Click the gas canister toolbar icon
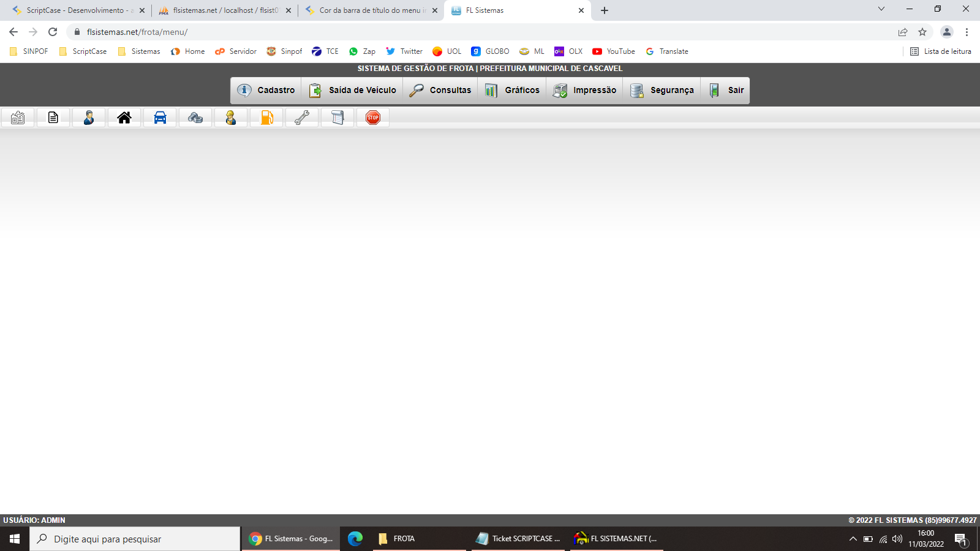 pyautogui.click(x=18, y=118)
